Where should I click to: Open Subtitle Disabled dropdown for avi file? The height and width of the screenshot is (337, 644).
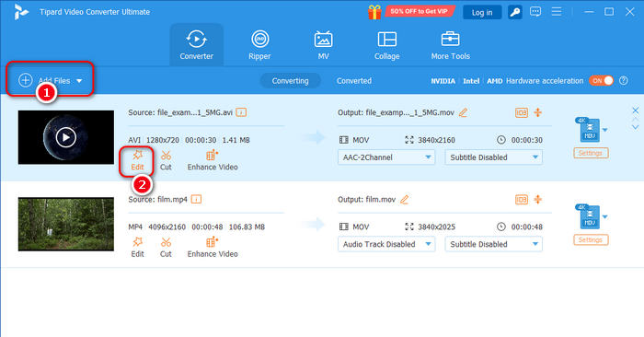click(x=494, y=157)
